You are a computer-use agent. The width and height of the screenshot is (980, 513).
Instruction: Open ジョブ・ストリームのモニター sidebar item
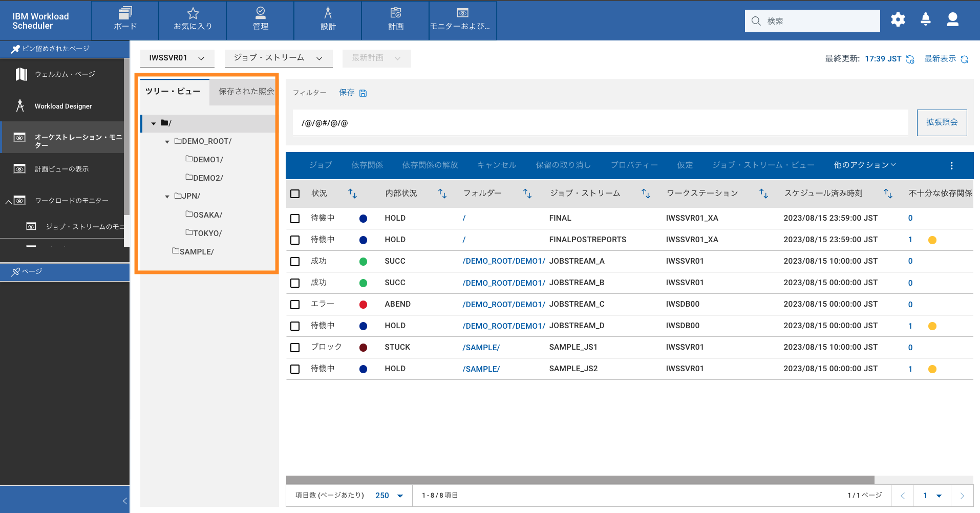click(x=74, y=226)
